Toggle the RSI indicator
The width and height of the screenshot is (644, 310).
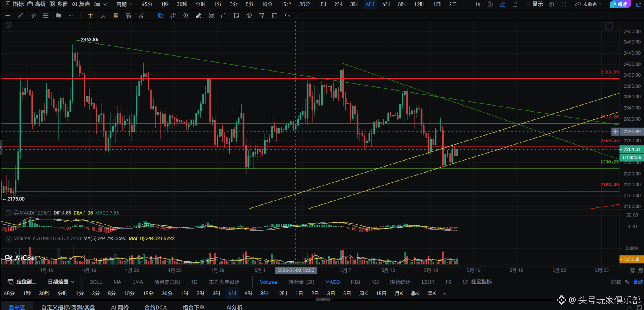pos(375,282)
